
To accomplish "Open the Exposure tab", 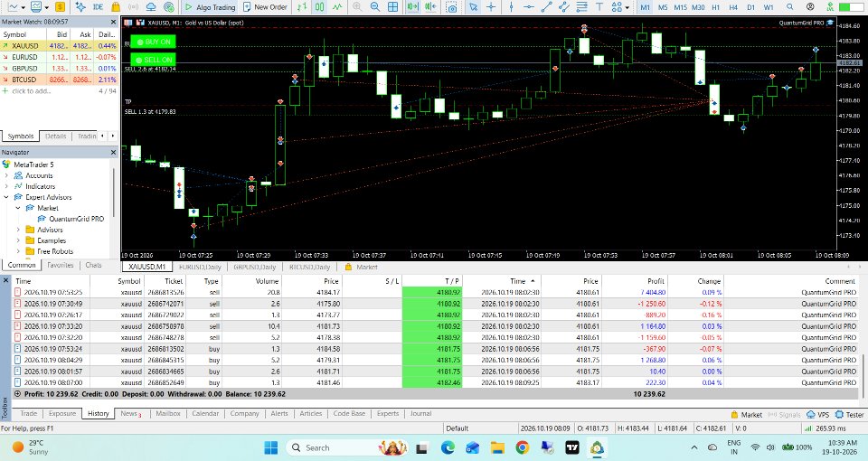I will click(x=62, y=413).
